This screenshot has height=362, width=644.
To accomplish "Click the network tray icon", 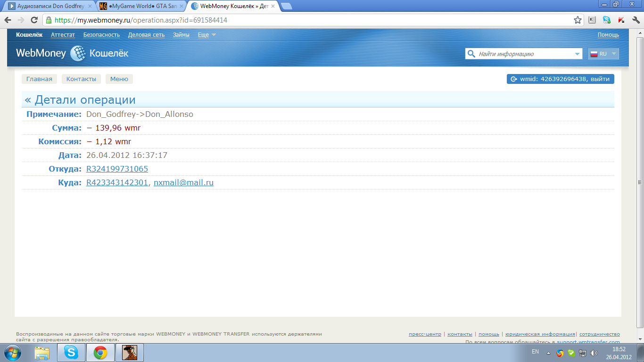I will (x=583, y=353).
